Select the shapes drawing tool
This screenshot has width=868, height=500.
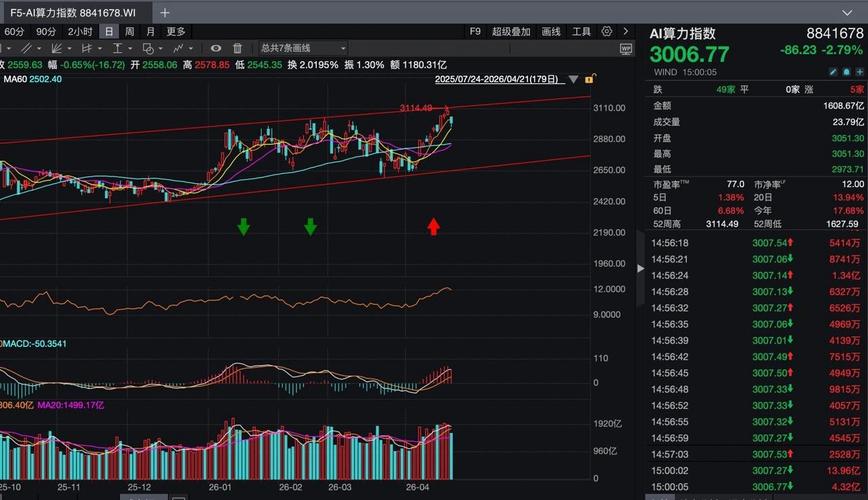148,48
